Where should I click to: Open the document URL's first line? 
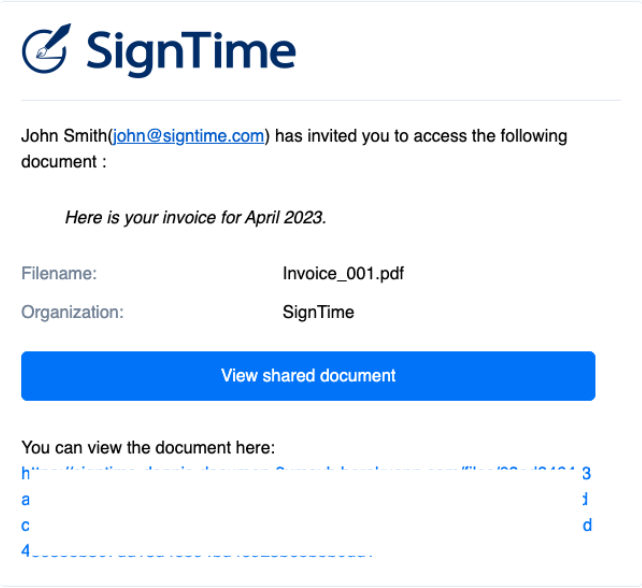[x=306, y=473]
